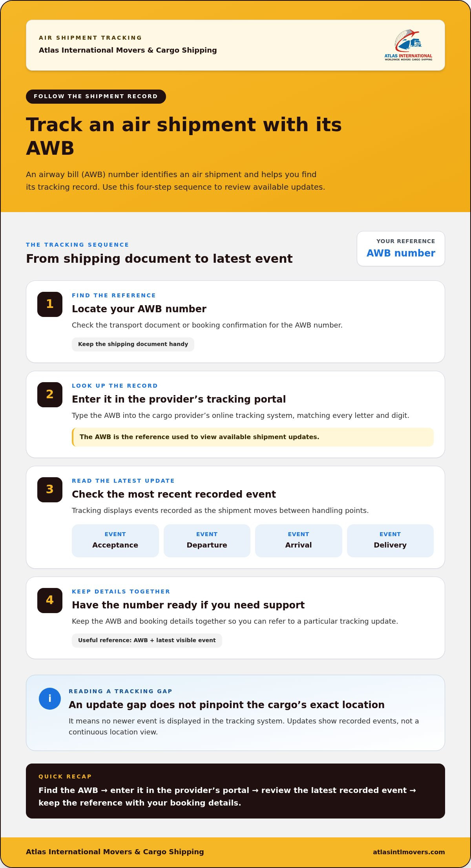Screen dimensions: 471x868
Task: Click 'Locate your AWB number' heading
Action: click(x=139, y=309)
